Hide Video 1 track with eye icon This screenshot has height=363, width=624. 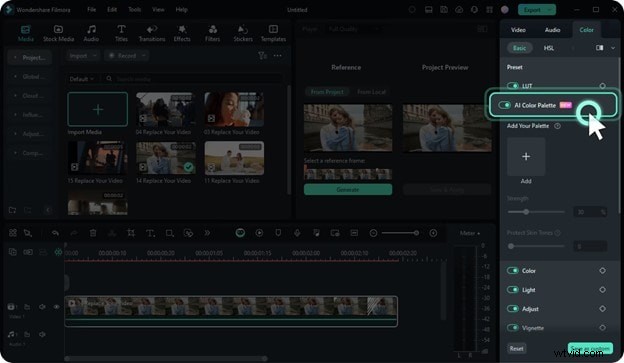click(x=57, y=307)
